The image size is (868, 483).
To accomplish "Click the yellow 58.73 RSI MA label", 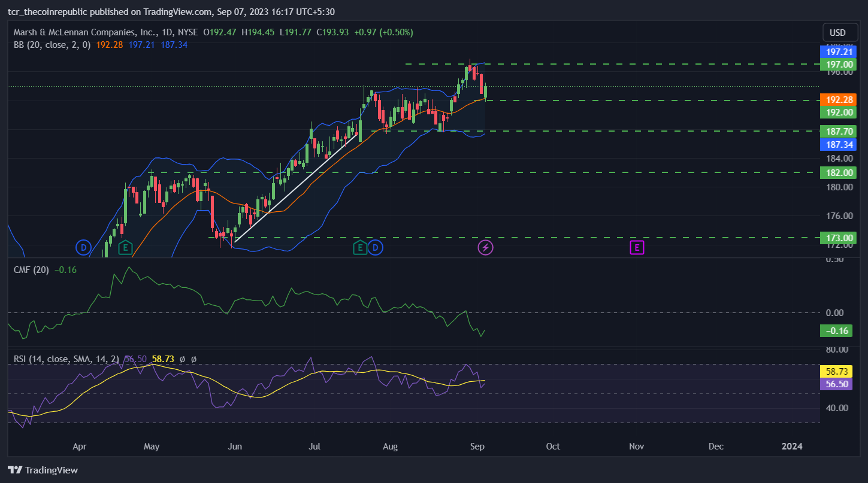I will pos(835,372).
